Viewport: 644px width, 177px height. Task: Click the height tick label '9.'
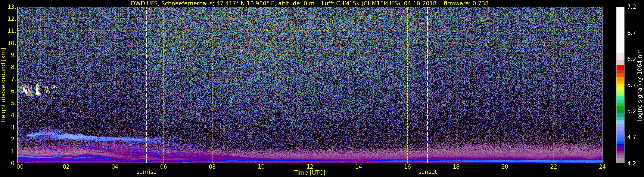click(x=13, y=55)
